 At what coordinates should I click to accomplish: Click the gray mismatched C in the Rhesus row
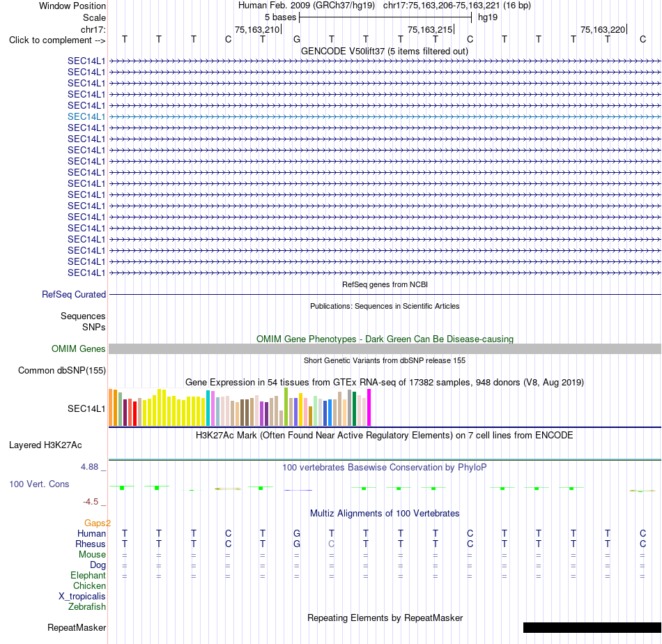(332, 544)
